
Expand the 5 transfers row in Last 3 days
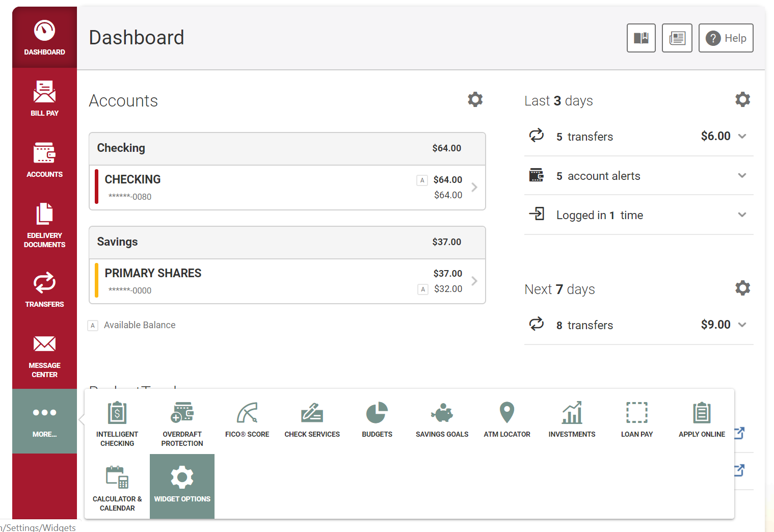coord(638,136)
